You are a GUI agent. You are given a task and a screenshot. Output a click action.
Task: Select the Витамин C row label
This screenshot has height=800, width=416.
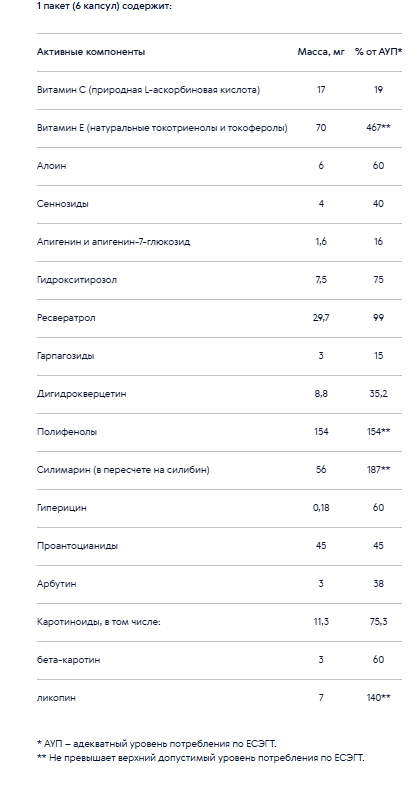(149, 90)
